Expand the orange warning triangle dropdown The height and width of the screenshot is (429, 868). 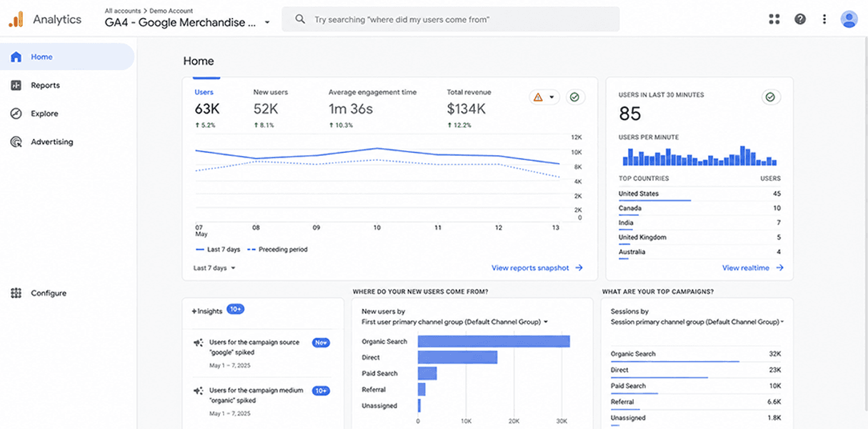[544, 97]
